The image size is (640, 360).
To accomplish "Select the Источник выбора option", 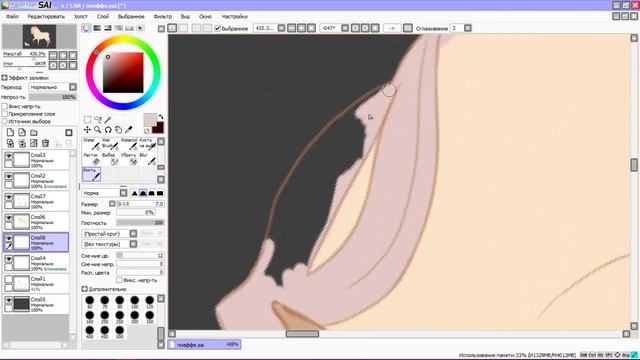I will click(x=5, y=121).
